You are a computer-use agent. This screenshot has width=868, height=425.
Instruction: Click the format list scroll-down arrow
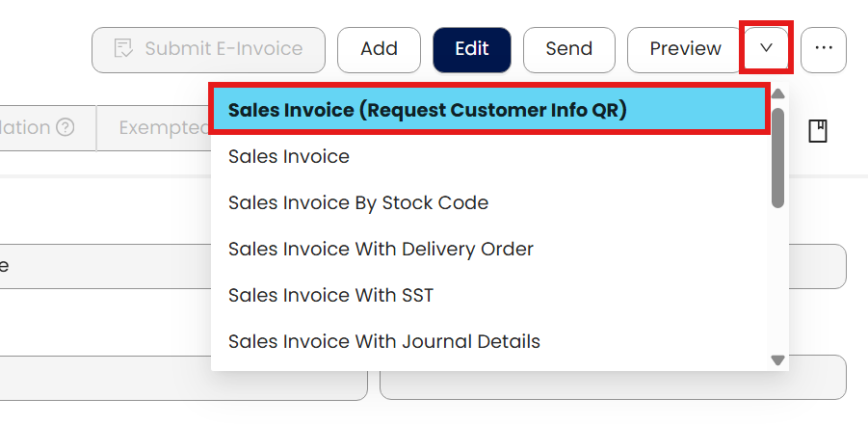pyautogui.click(x=778, y=360)
